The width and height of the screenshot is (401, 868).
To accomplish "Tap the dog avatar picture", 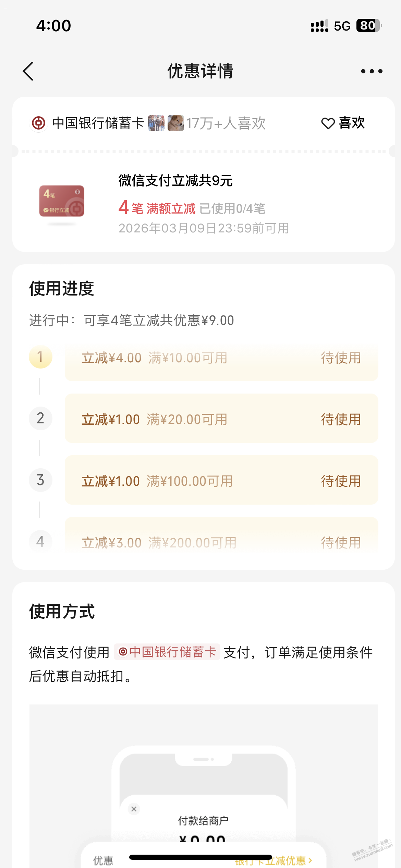I will tap(176, 123).
